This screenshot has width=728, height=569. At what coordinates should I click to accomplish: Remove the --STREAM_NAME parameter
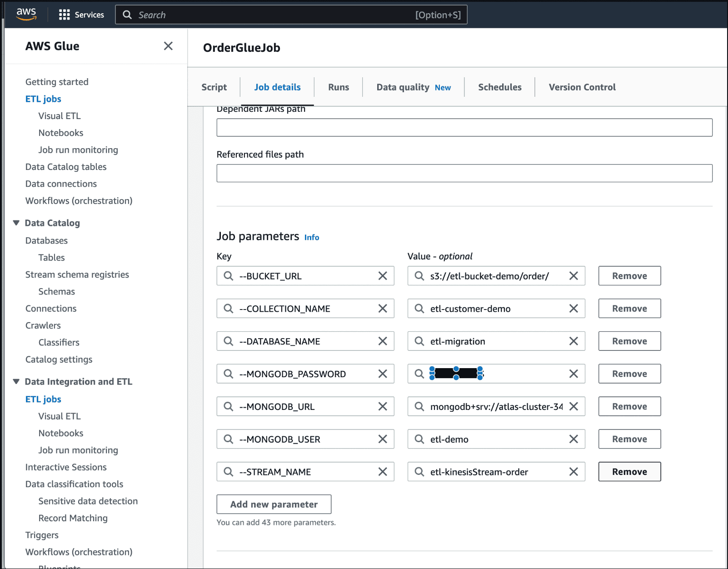point(629,472)
